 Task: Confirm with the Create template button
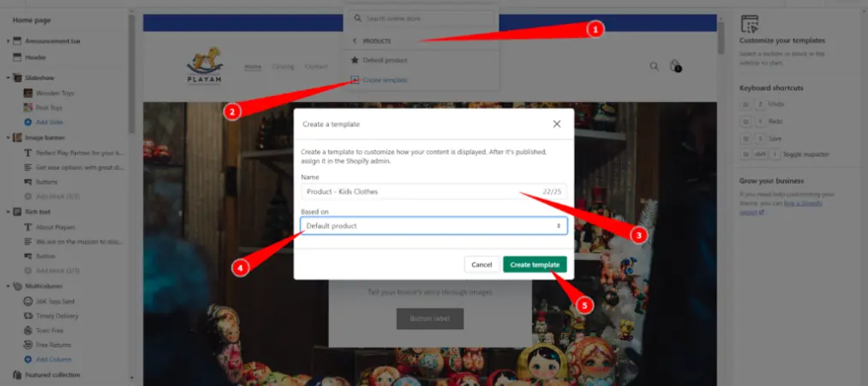pos(535,265)
